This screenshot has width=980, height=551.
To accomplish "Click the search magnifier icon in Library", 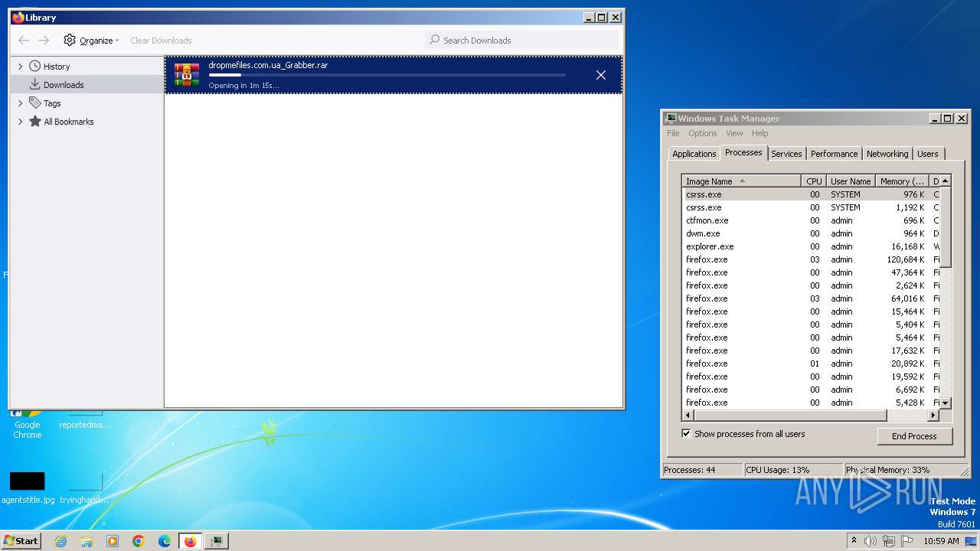I will click(435, 40).
